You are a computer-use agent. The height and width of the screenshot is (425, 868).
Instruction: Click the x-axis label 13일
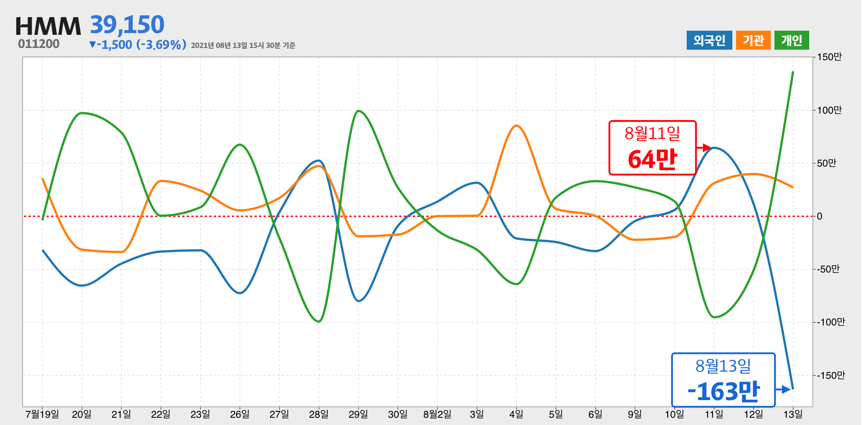[793, 414]
